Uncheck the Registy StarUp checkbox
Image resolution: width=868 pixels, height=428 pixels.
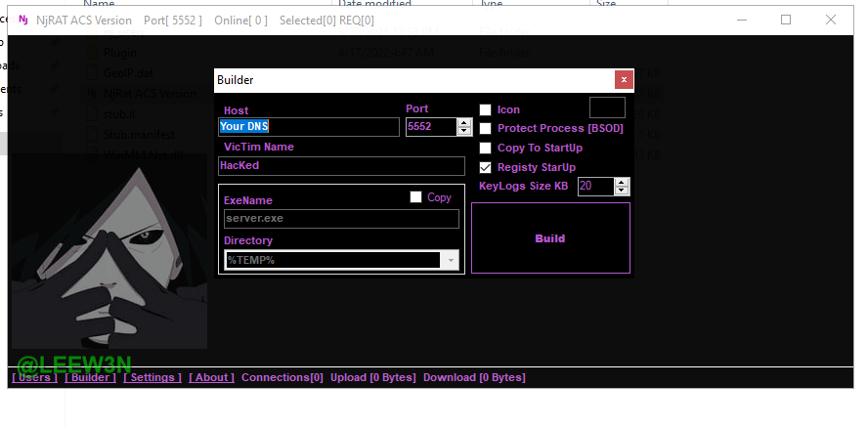tap(485, 167)
